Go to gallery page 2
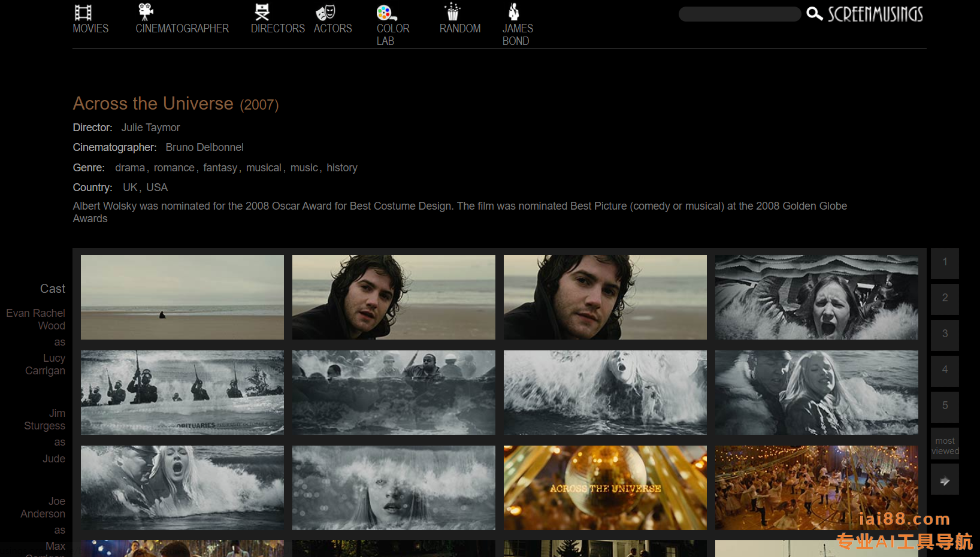Screen dimensions: 980x557 coord(945,299)
